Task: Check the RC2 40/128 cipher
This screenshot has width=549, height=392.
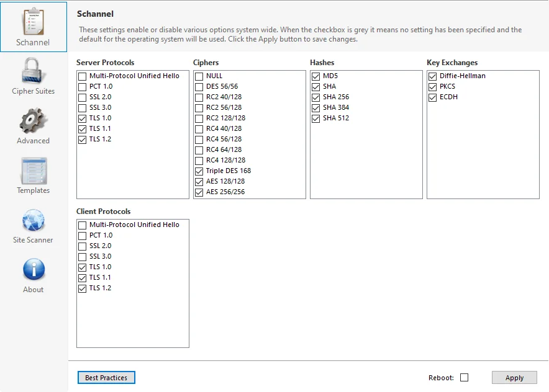Action: [x=199, y=97]
